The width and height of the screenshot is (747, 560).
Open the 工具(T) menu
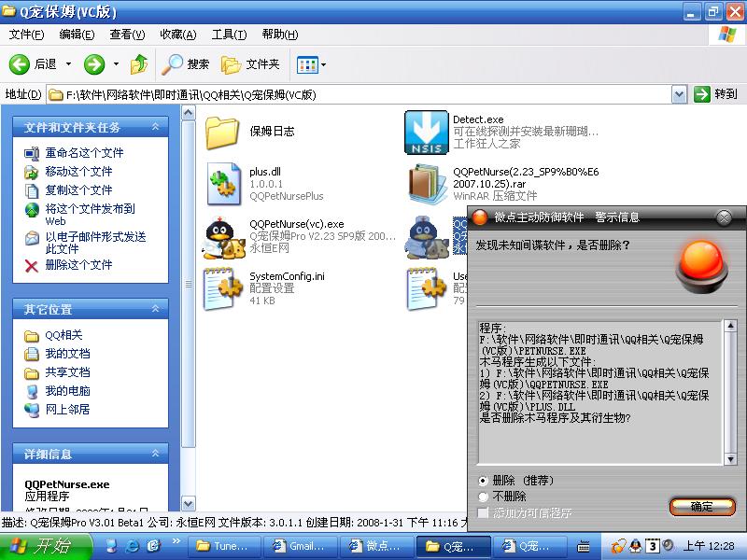(229, 35)
